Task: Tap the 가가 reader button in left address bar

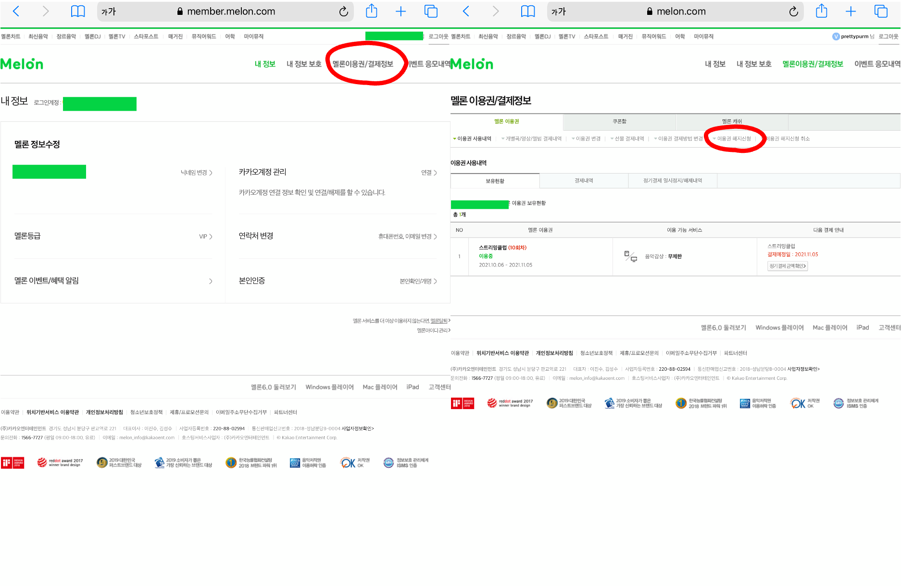Action: click(x=109, y=12)
